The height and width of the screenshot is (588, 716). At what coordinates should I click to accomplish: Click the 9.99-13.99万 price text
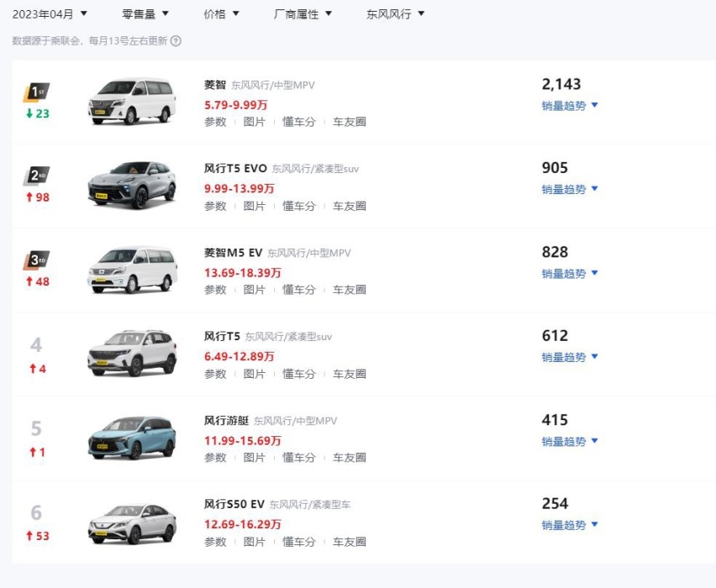[240, 188]
